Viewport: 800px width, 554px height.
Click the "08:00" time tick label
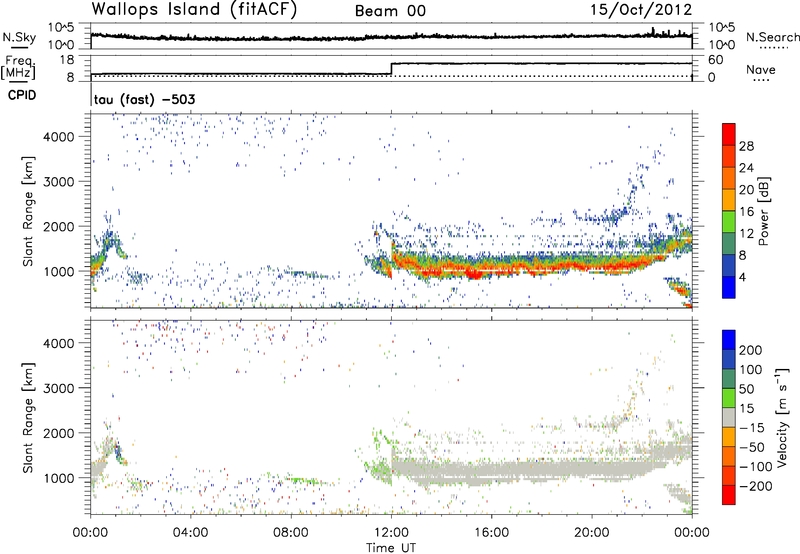coord(291,533)
